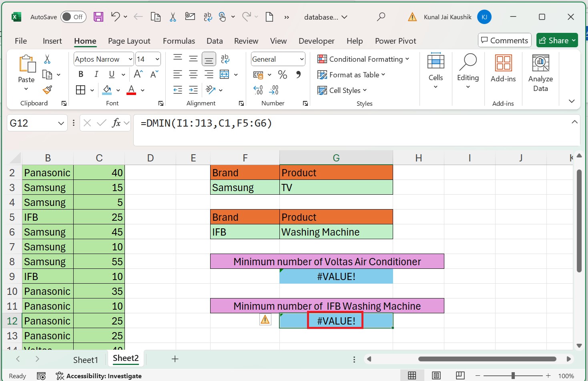This screenshot has width=588, height=381.
Task: Open the font name dropdown showing Aptos Narrow
Action: pos(130,59)
